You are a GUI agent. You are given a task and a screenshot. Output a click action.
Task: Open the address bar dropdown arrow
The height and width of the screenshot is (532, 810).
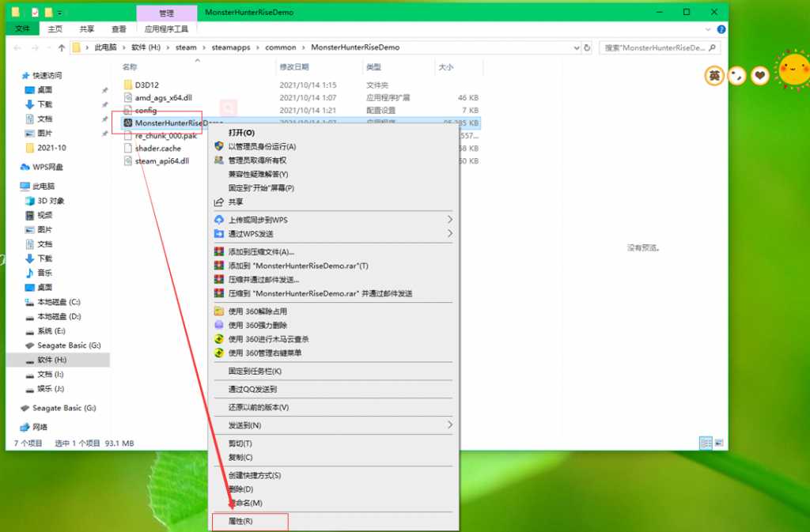point(576,47)
